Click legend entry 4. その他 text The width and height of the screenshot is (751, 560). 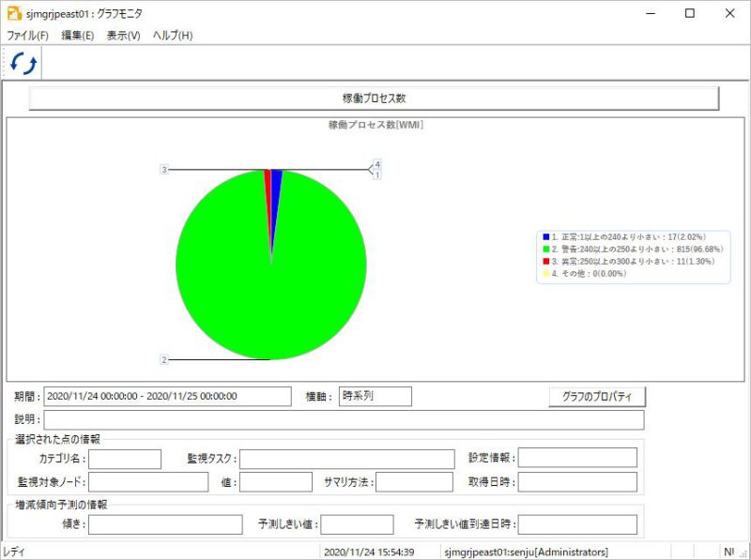[590, 273]
